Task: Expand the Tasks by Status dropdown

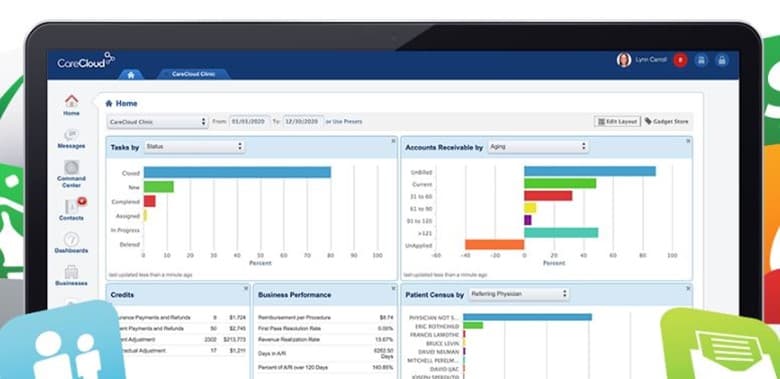Action: click(194, 147)
